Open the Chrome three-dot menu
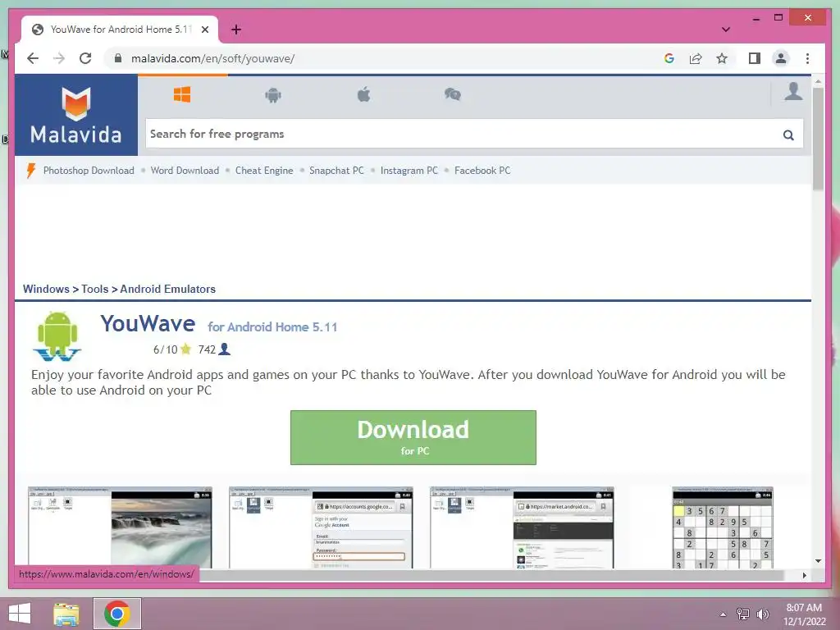The image size is (840, 630). 807,58
